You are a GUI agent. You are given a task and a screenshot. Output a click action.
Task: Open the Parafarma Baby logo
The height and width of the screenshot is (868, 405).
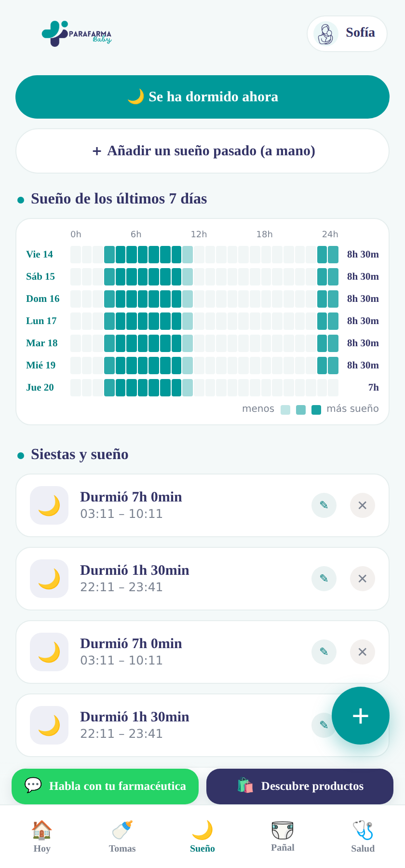pos(77,33)
